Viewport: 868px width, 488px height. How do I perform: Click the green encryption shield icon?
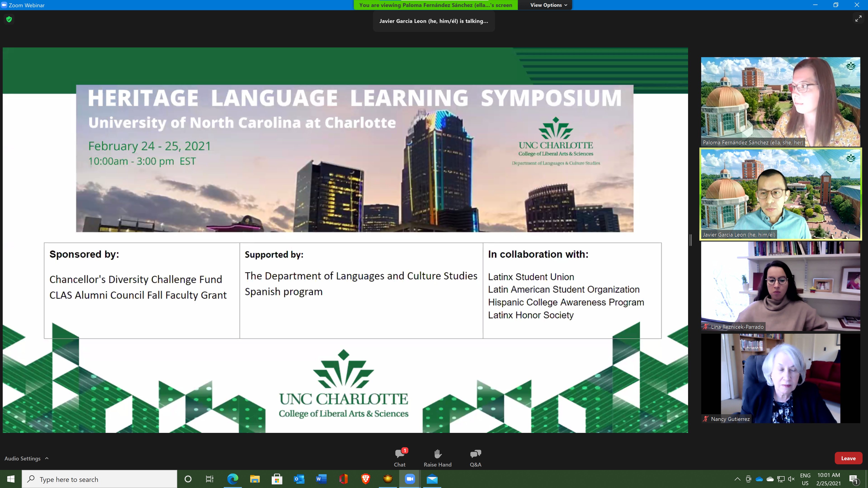pyautogui.click(x=9, y=19)
